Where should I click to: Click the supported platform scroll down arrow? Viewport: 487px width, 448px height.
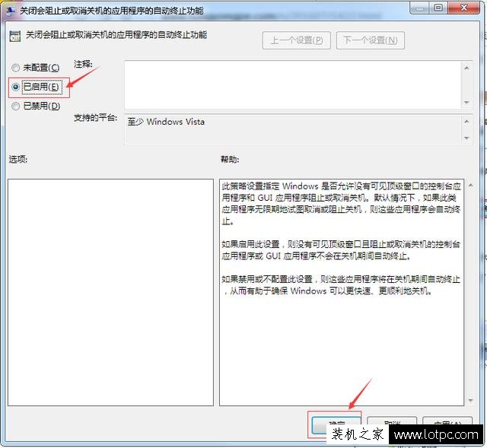point(466,138)
